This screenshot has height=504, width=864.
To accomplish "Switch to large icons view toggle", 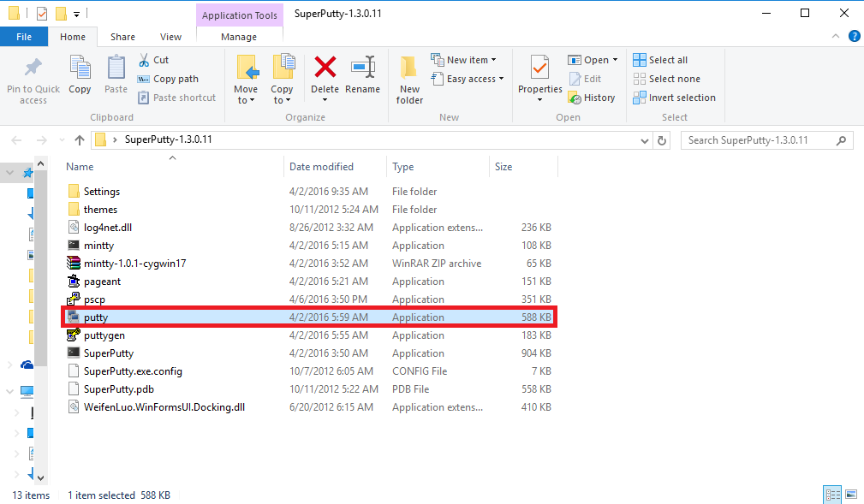I will (x=851, y=495).
